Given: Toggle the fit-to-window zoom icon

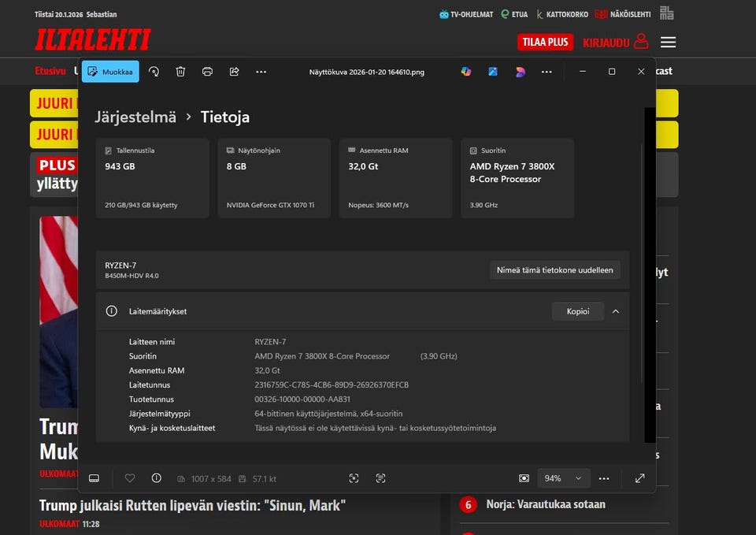Looking at the screenshot, I should (x=524, y=478).
